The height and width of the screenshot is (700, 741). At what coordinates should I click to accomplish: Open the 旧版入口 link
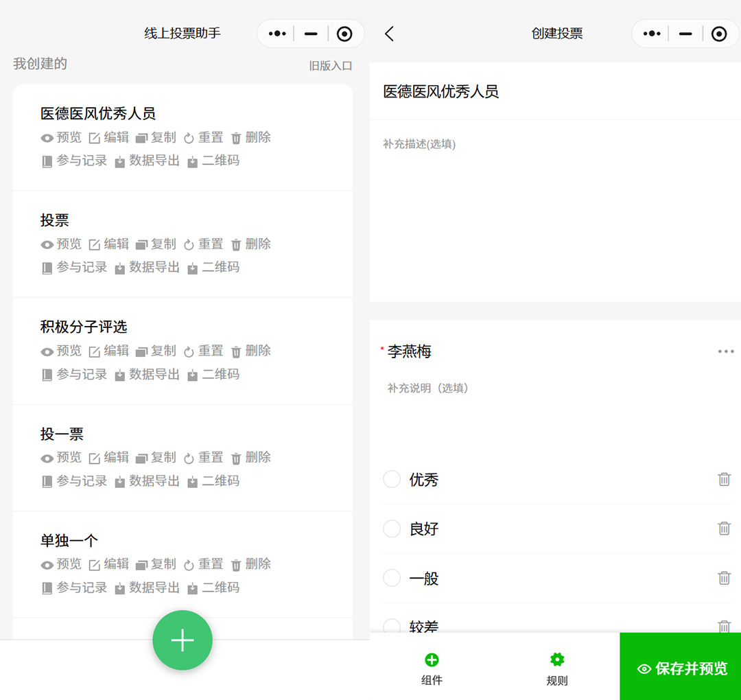330,66
